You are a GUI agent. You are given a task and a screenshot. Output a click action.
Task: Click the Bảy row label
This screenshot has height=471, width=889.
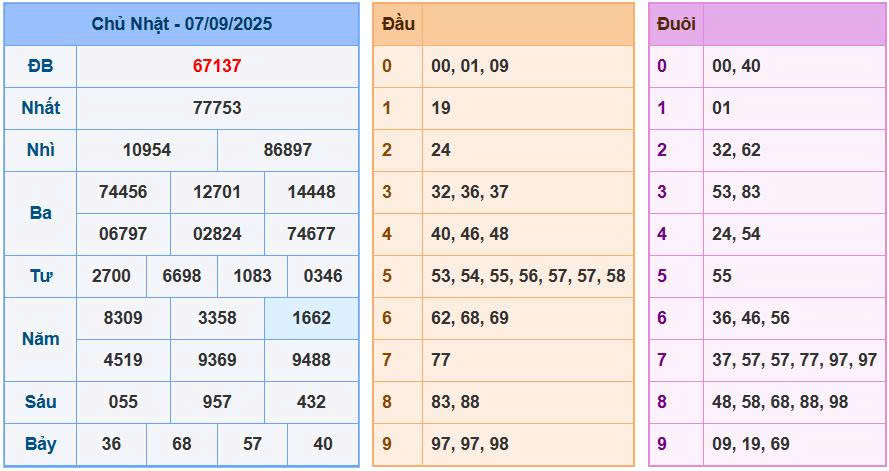click(x=40, y=444)
